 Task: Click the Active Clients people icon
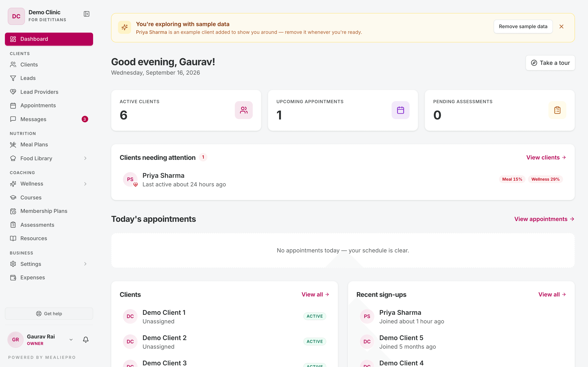[x=244, y=110]
